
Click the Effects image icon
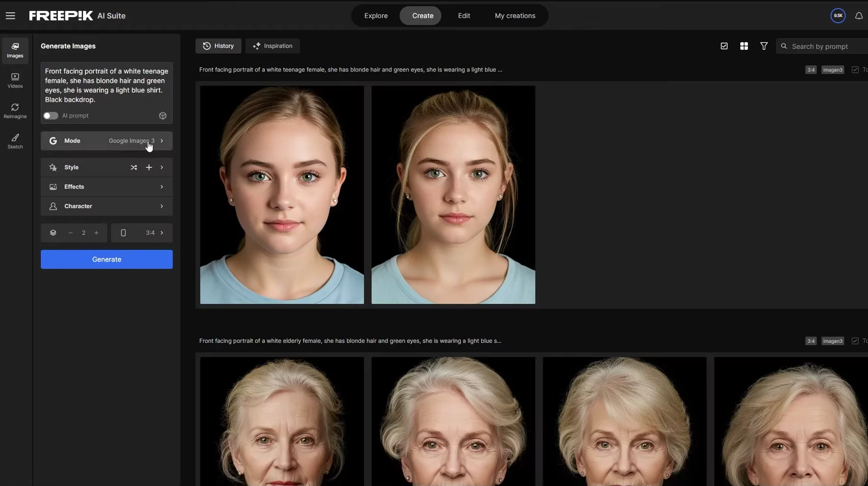coord(53,187)
